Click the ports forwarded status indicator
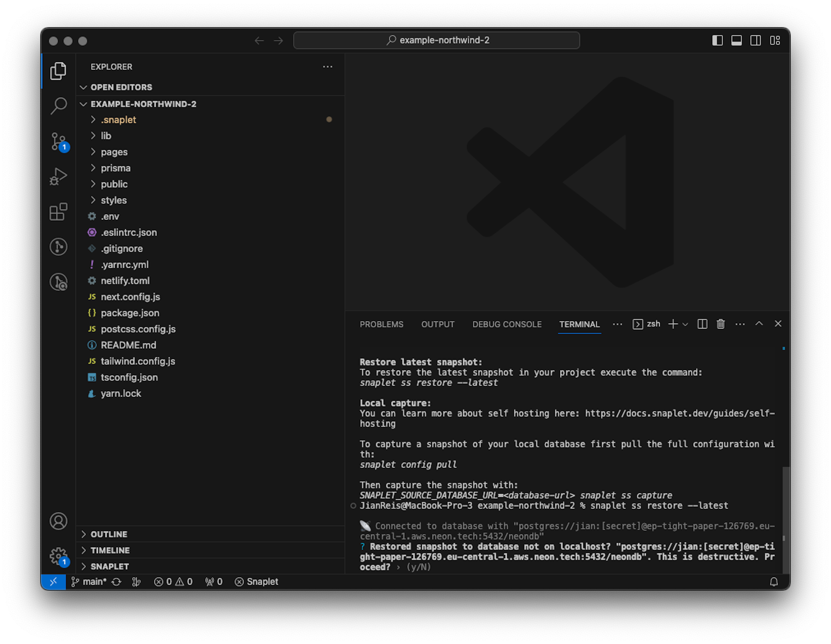Screen dimensions: 831x644 tap(213, 582)
